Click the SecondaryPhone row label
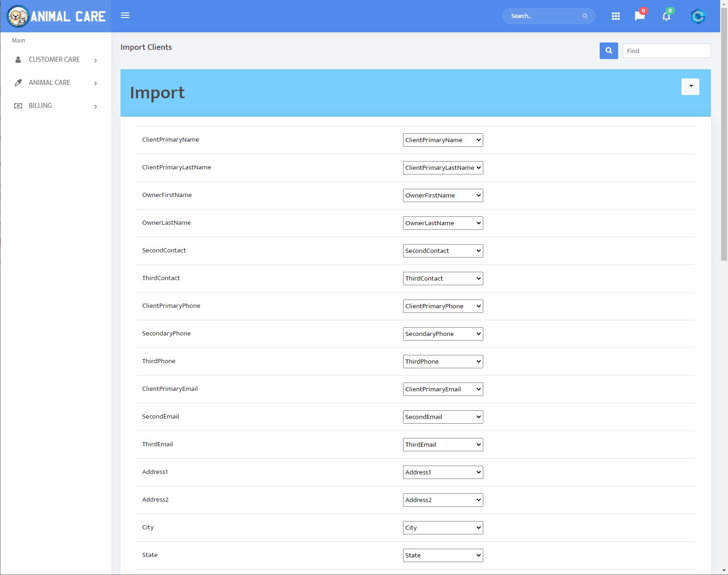This screenshot has width=728, height=575. [166, 334]
